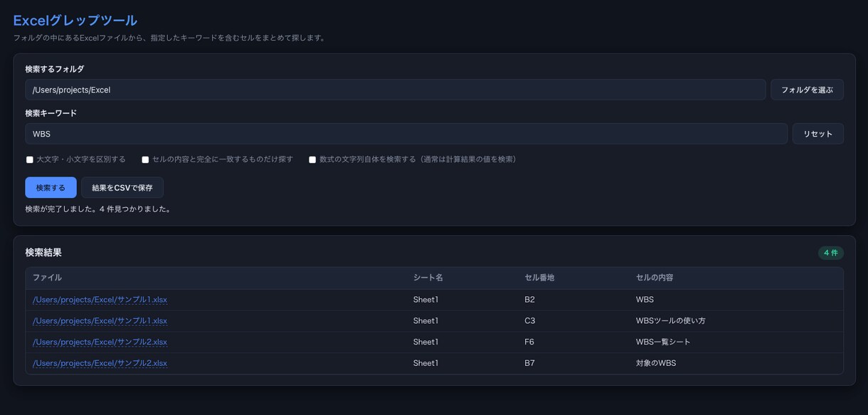Click cell content WBSツールの使い方

tap(671, 321)
